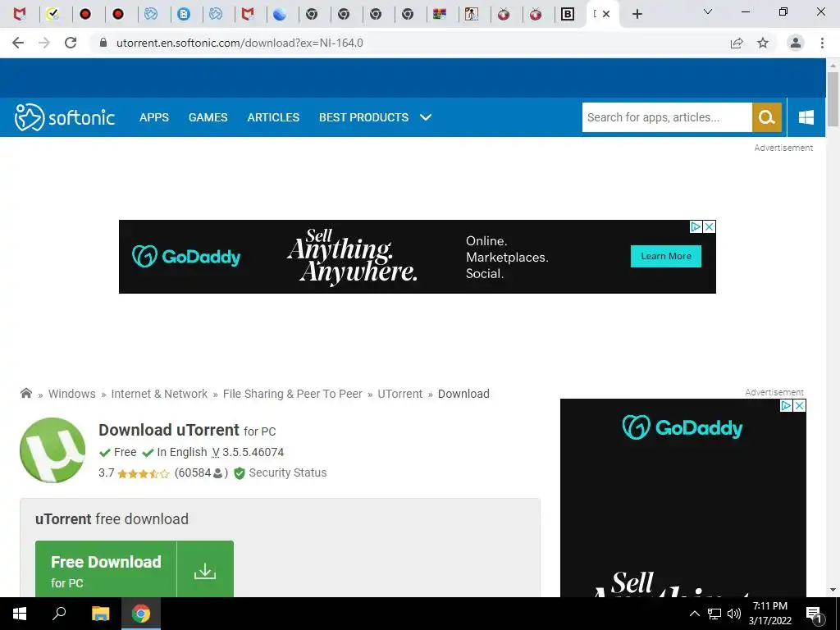Viewport: 840px width, 630px height.
Task: Click Learn More on GoDaddy banner
Action: point(666,256)
